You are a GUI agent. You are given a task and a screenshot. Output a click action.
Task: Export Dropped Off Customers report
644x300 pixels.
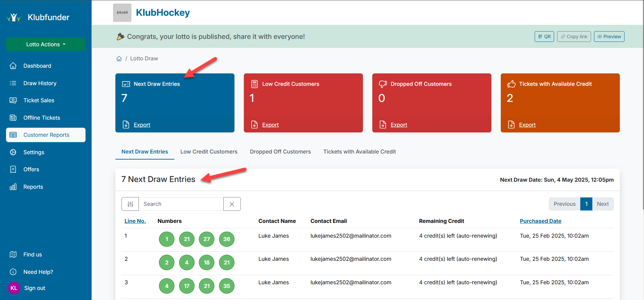(399, 125)
